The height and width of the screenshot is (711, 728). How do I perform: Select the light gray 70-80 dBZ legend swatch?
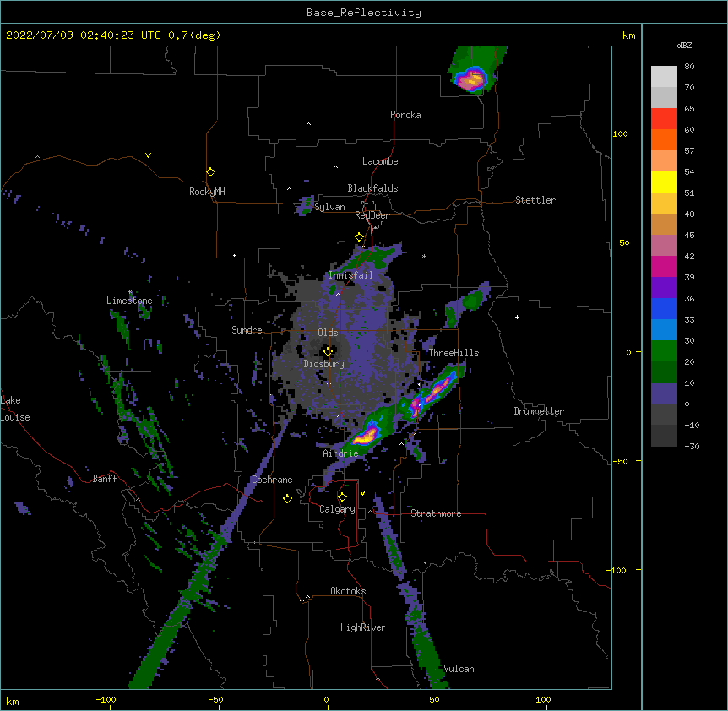[664, 77]
